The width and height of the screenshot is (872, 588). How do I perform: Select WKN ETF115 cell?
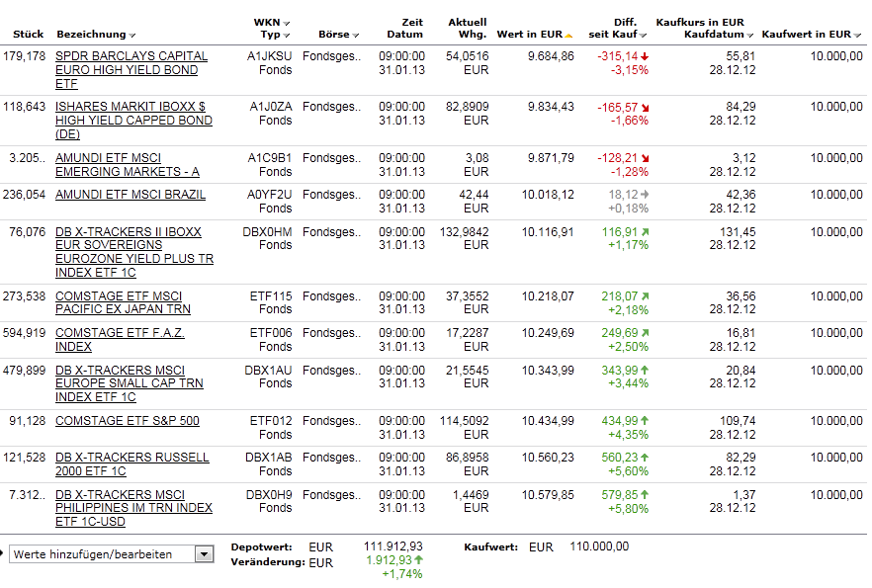271,296
